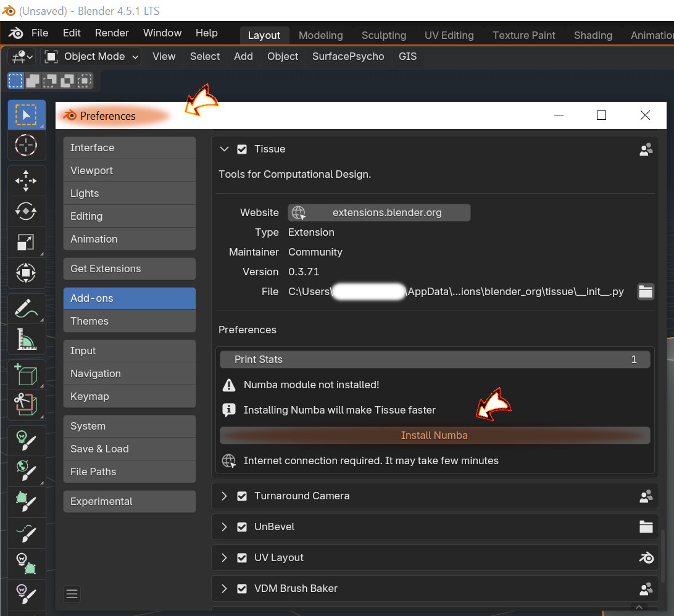Viewport: 674px width, 616px height.
Task: Switch to the Shading workspace tab
Action: 593,35
